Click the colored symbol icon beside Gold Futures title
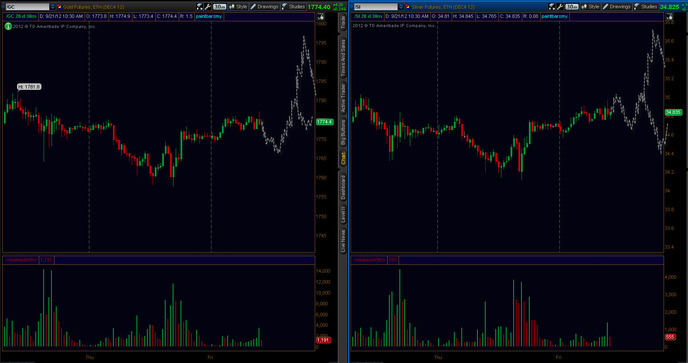 click(x=59, y=7)
